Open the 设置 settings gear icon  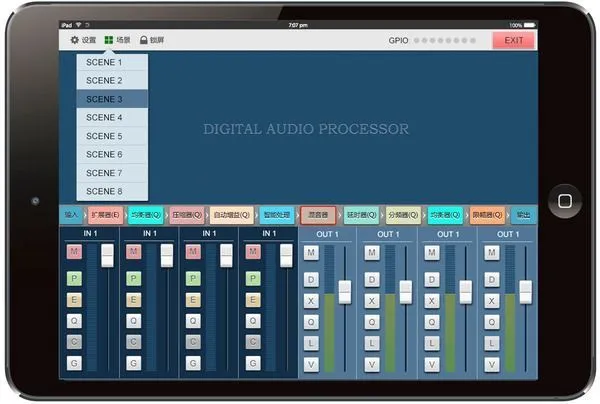click(74, 40)
